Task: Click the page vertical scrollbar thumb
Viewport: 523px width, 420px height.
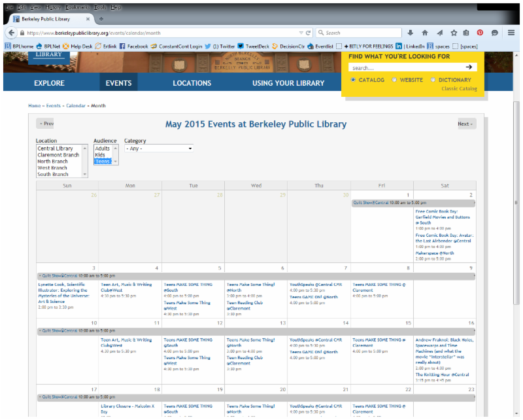Action: [x=516, y=202]
